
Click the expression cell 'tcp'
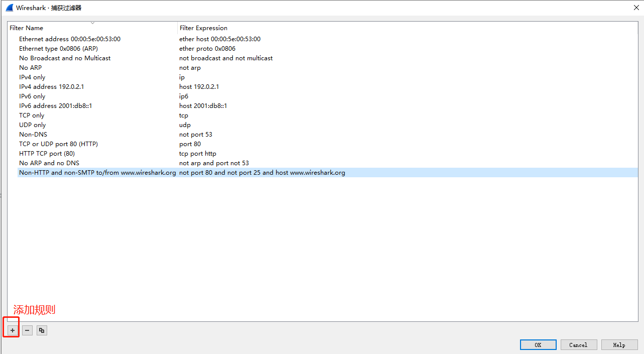(x=184, y=115)
